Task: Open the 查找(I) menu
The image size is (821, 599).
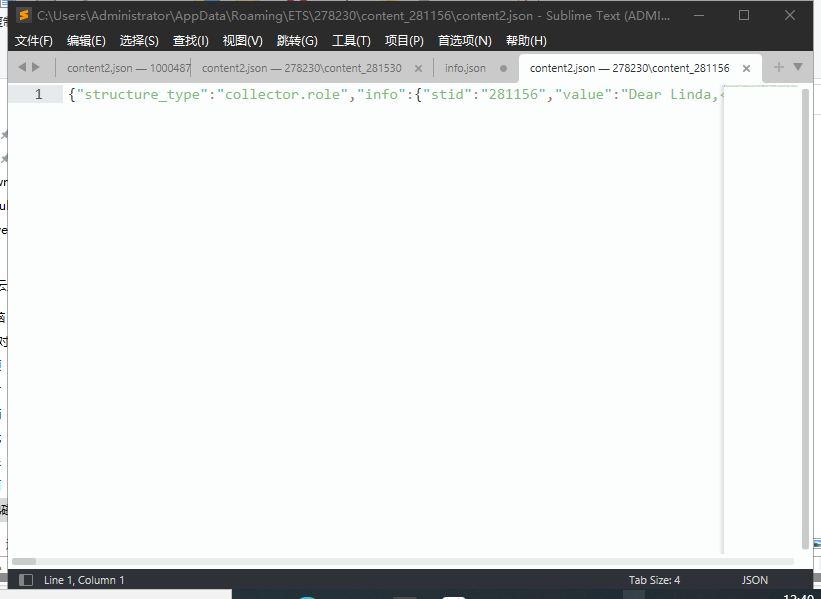Action: 191,41
